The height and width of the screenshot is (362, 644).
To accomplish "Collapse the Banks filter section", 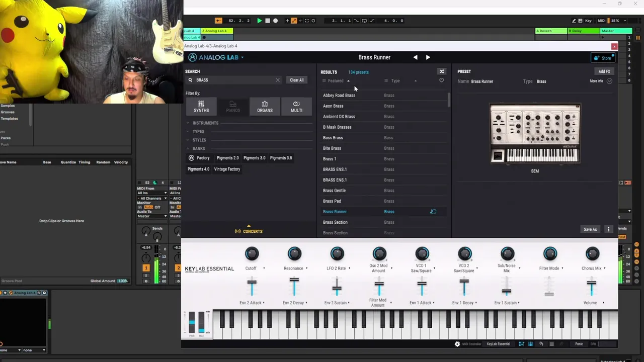I will pyautogui.click(x=196, y=148).
